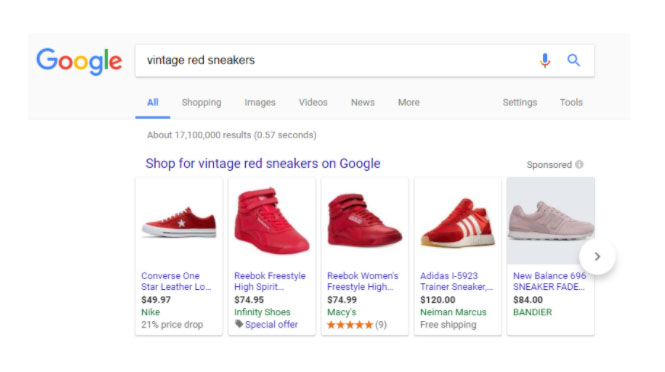Click the $120.00 price
Screen dimensions: 665x372
coord(437,300)
